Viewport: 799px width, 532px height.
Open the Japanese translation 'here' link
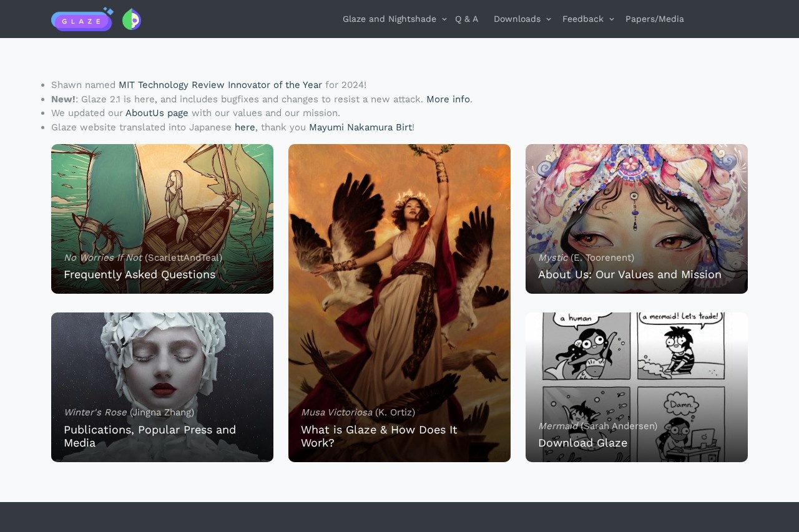tap(245, 127)
